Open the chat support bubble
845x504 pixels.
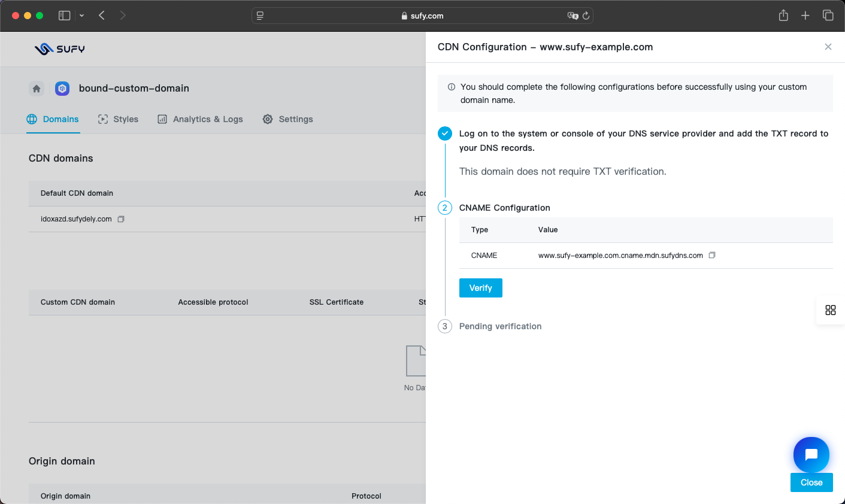click(811, 455)
